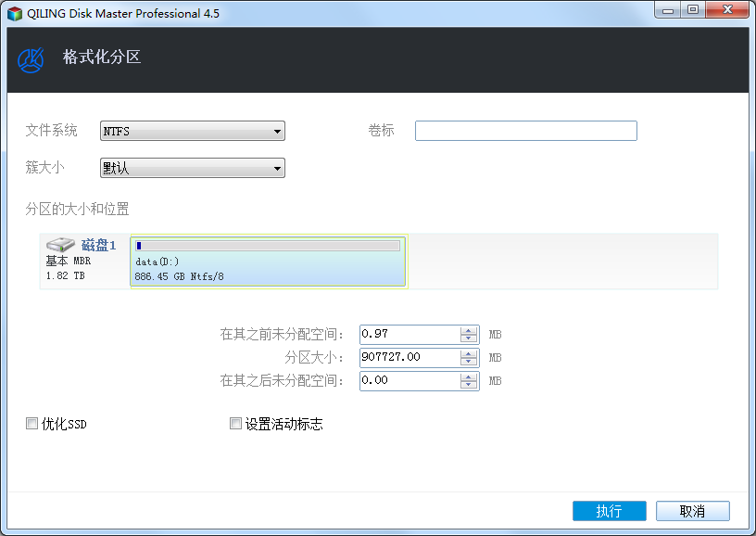Click the 格式化分区 header title
The height and width of the screenshot is (536, 756).
(x=102, y=57)
